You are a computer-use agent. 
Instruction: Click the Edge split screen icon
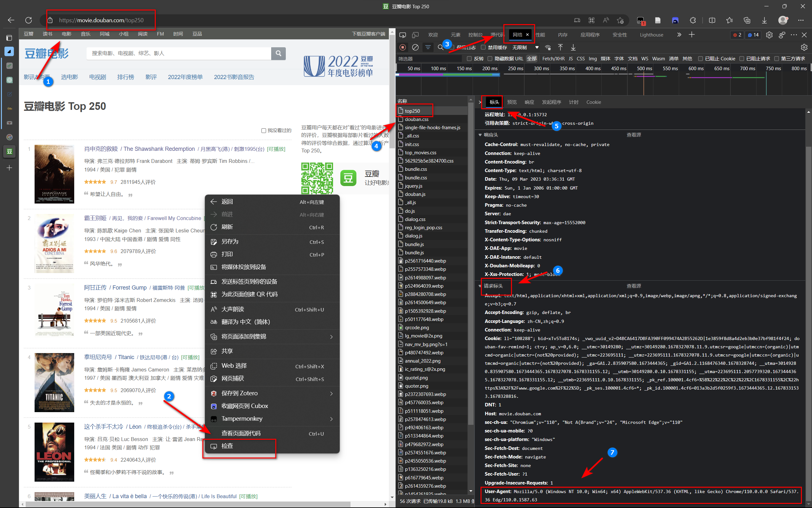point(712,20)
